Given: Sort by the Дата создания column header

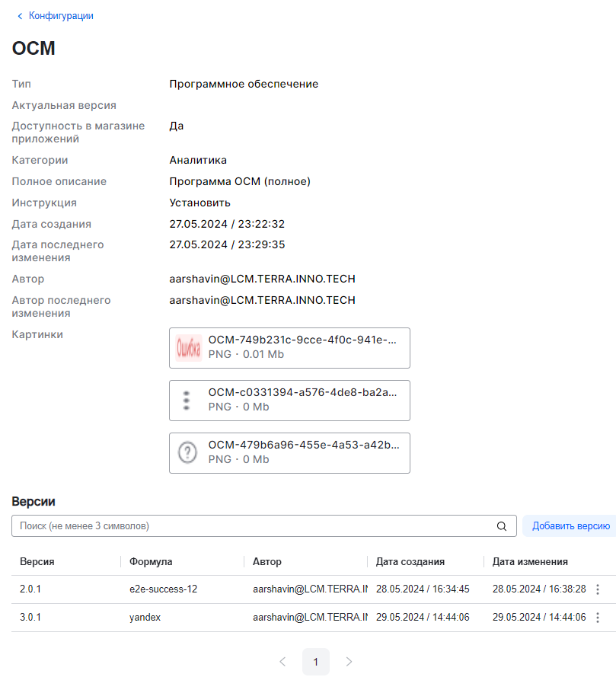Looking at the screenshot, I should 410,562.
